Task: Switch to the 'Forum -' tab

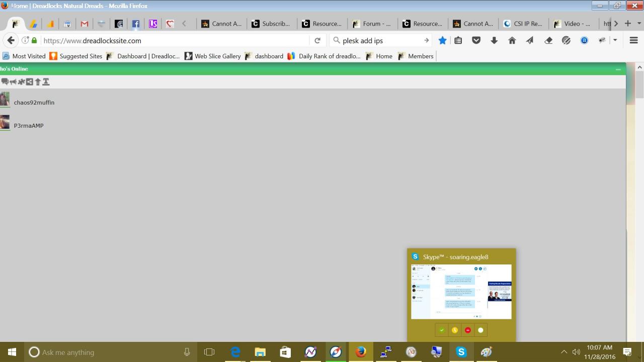Action: 372,24
